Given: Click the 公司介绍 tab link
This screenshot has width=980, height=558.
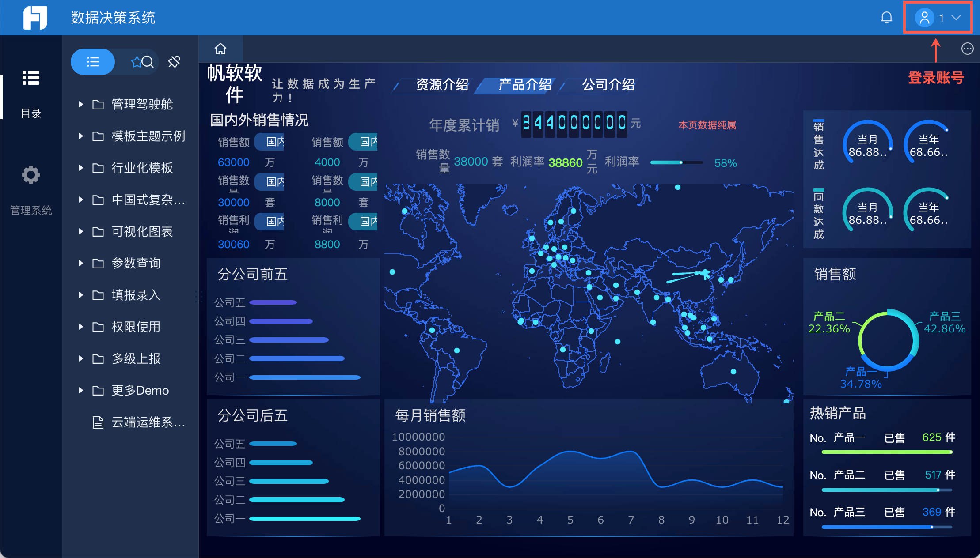Looking at the screenshot, I should point(608,85).
